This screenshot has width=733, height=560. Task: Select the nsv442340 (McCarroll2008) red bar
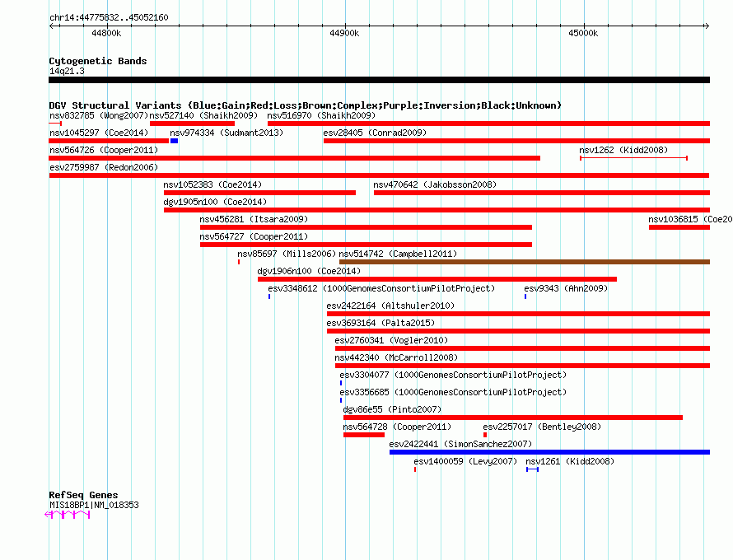click(x=523, y=366)
